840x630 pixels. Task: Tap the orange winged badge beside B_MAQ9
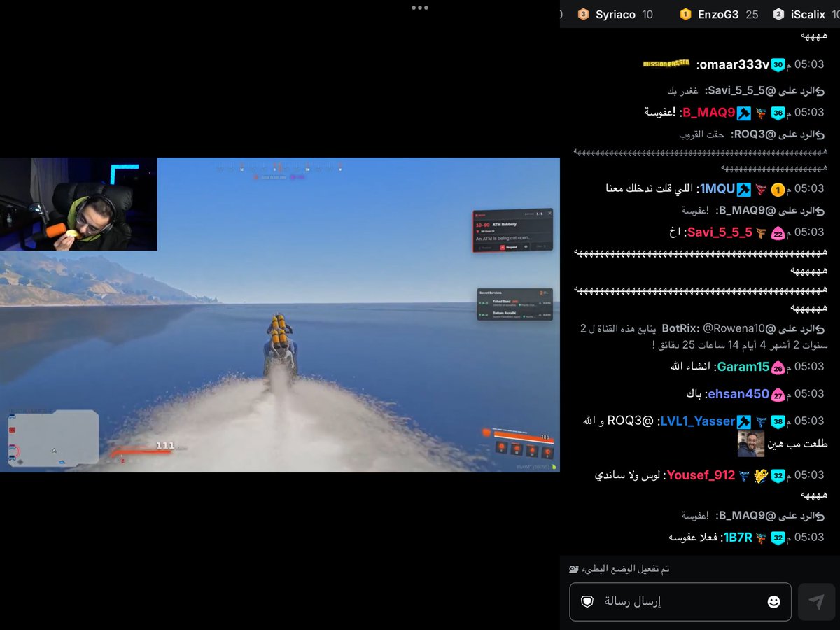click(x=761, y=113)
